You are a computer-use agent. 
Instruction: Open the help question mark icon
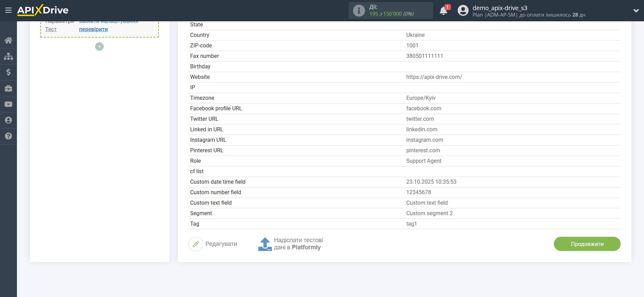[x=8, y=136]
